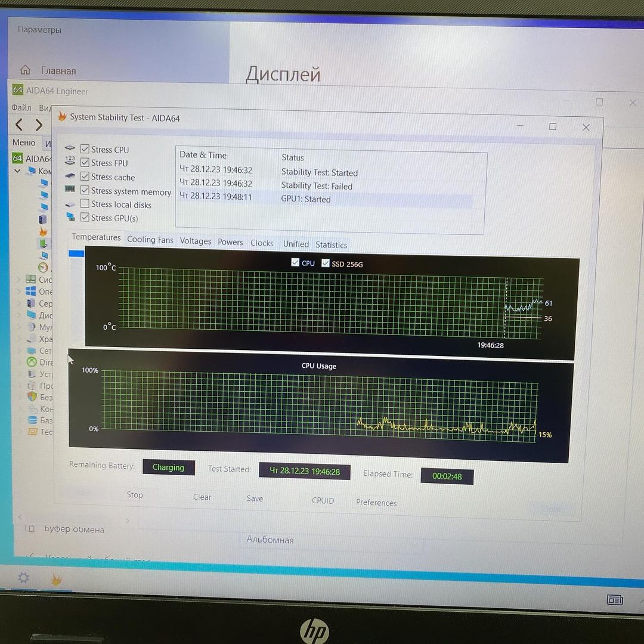Select the Дис display tree item
The height and width of the screenshot is (644, 644).
(x=39, y=315)
